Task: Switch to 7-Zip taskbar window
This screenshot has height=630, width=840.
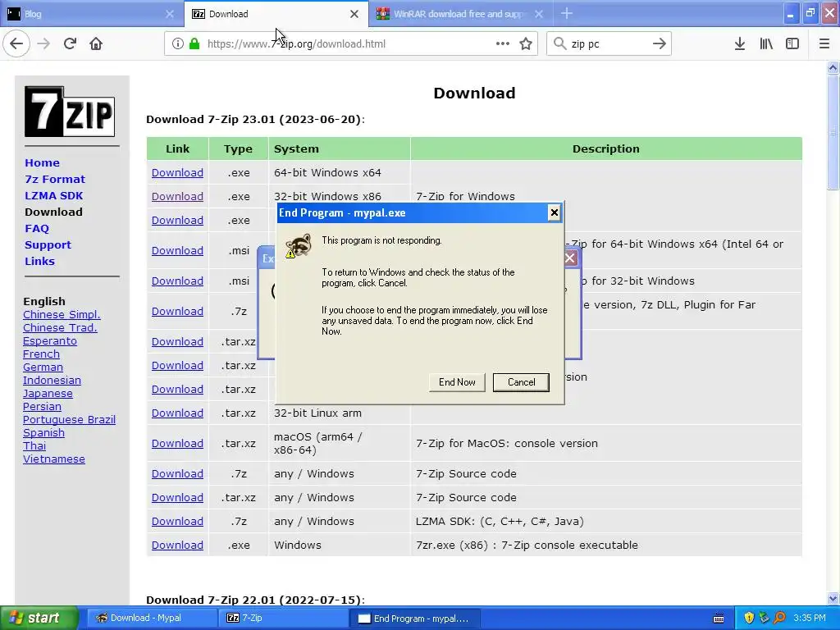Action: click(283, 618)
